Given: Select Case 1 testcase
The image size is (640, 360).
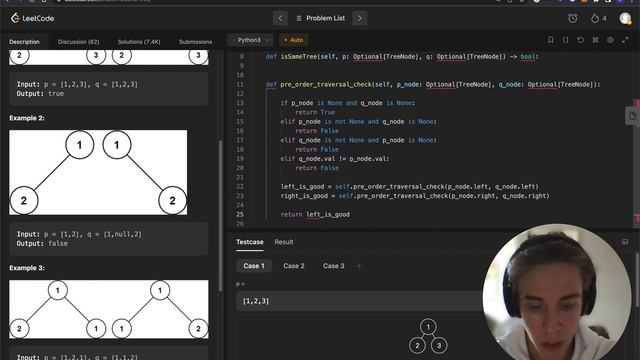Looking at the screenshot, I should [x=254, y=266].
